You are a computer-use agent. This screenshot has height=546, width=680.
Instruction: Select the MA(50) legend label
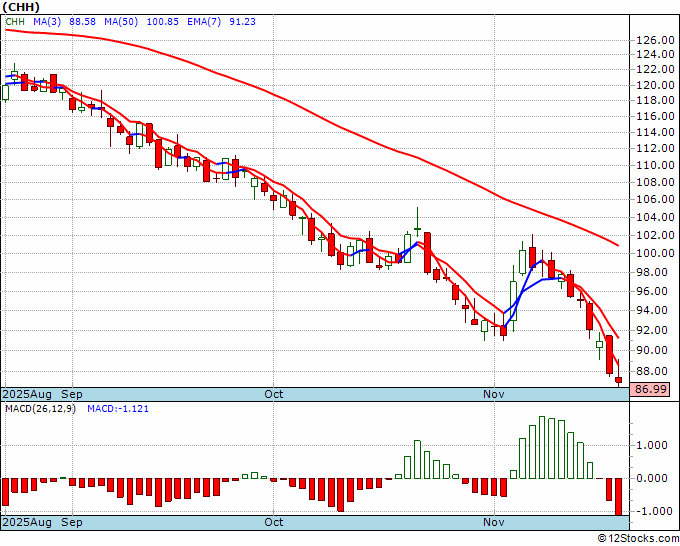[121, 22]
